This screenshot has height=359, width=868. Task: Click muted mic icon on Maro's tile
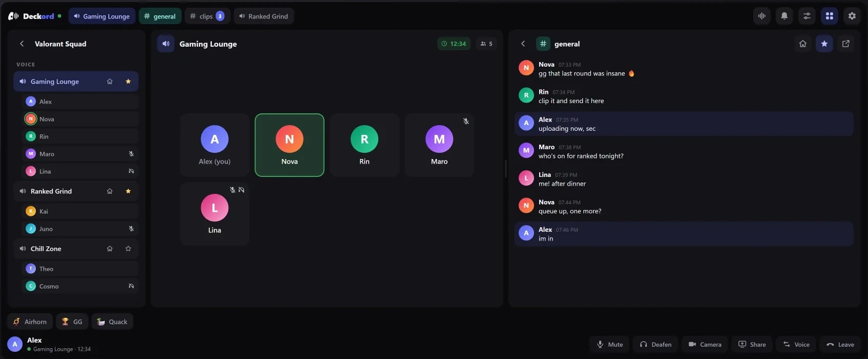click(x=466, y=122)
